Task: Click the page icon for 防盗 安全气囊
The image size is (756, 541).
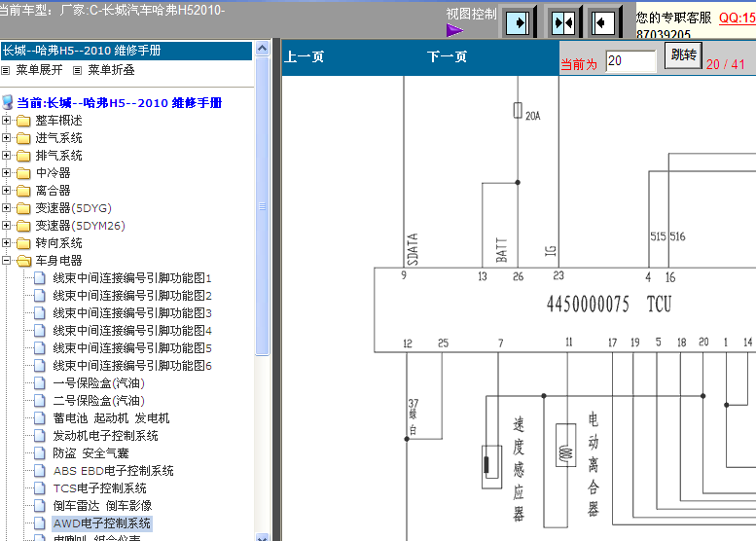Action: pyautogui.click(x=40, y=453)
